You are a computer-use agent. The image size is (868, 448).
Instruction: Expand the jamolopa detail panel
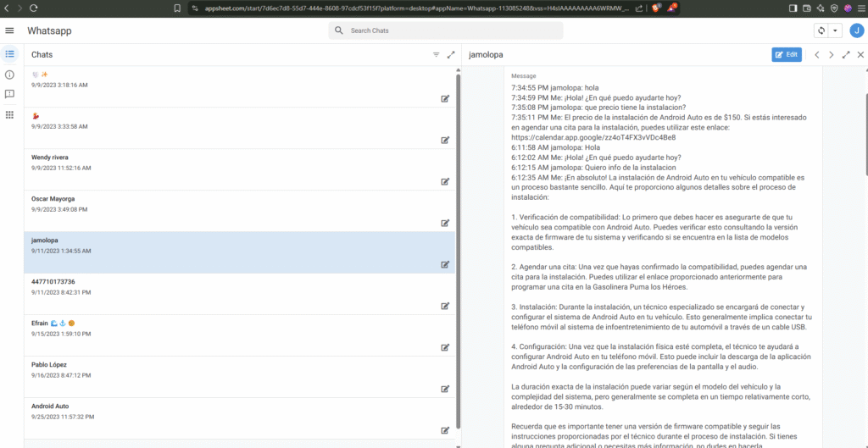[846, 55]
